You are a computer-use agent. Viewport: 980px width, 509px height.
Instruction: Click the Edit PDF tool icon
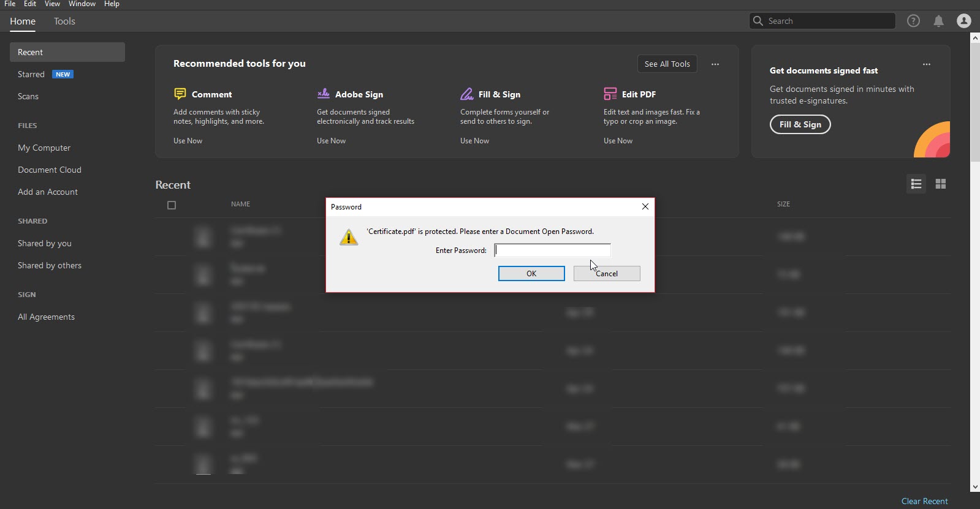click(610, 94)
